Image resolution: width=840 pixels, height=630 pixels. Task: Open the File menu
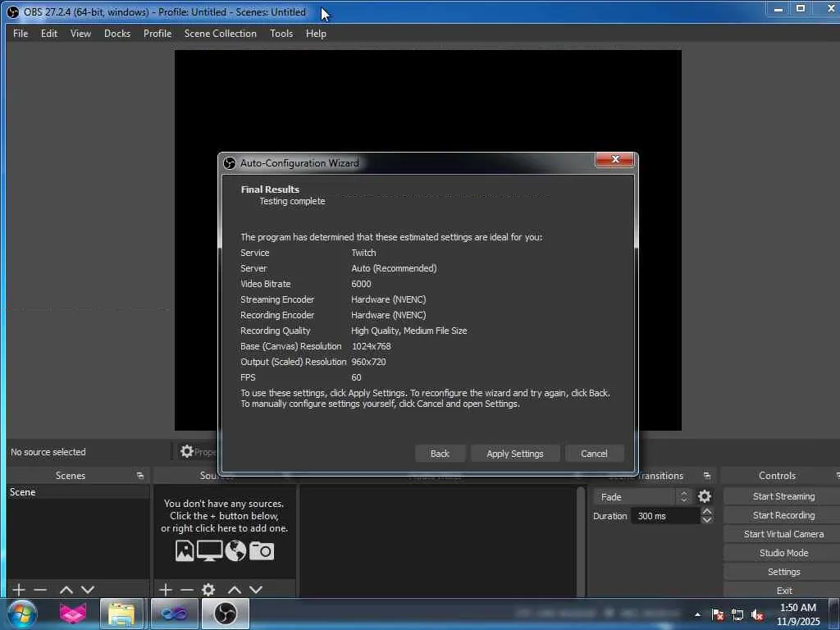(21, 33)
